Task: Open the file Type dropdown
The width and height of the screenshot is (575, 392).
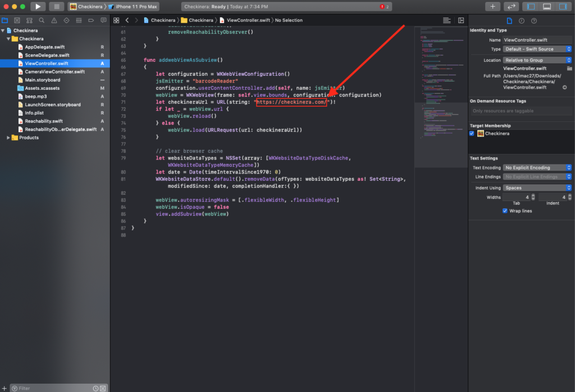Action: click(537, 49)
